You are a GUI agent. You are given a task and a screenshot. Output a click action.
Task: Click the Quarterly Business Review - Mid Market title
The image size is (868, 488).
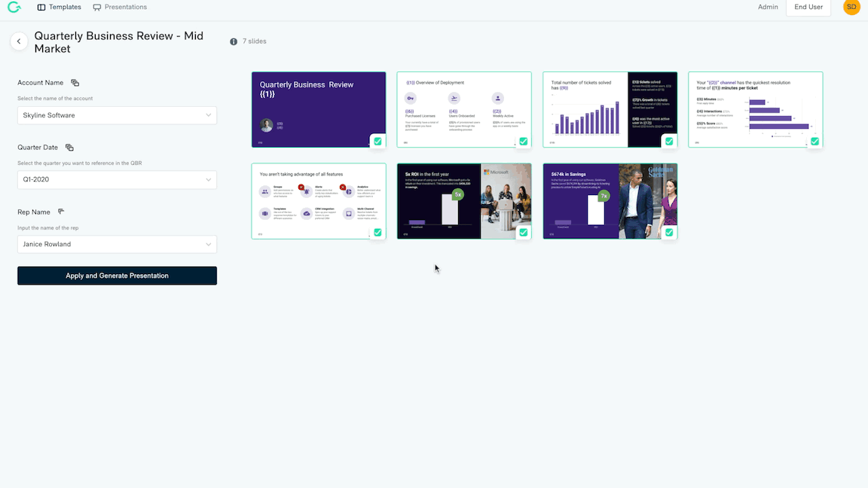(x=118, y=42)
